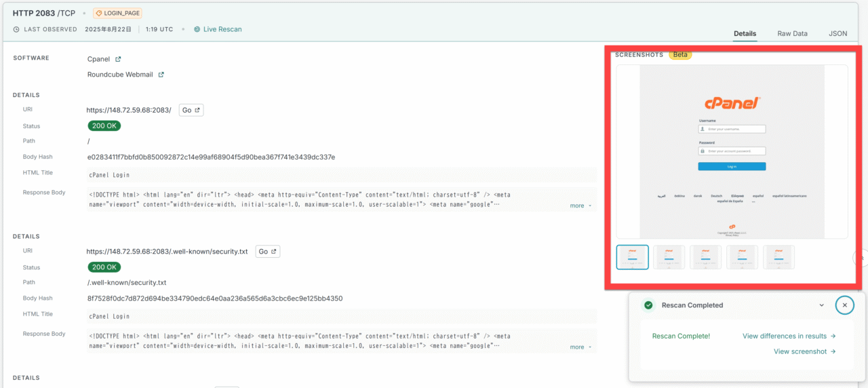
Task: Switch to the JSON tab
Action: click(837, 33)
